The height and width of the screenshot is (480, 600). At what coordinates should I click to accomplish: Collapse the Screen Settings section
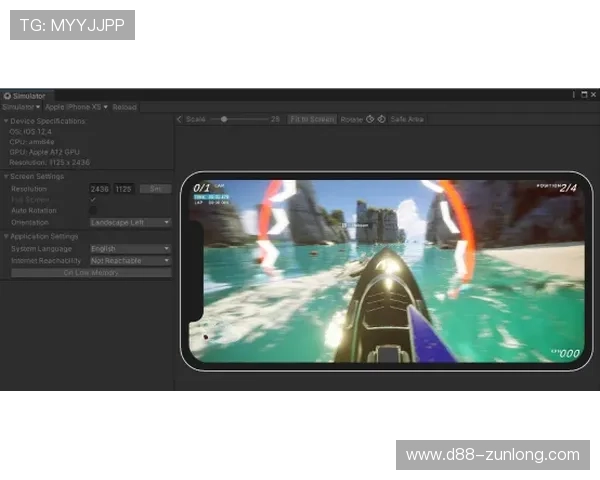click(5, 176)
